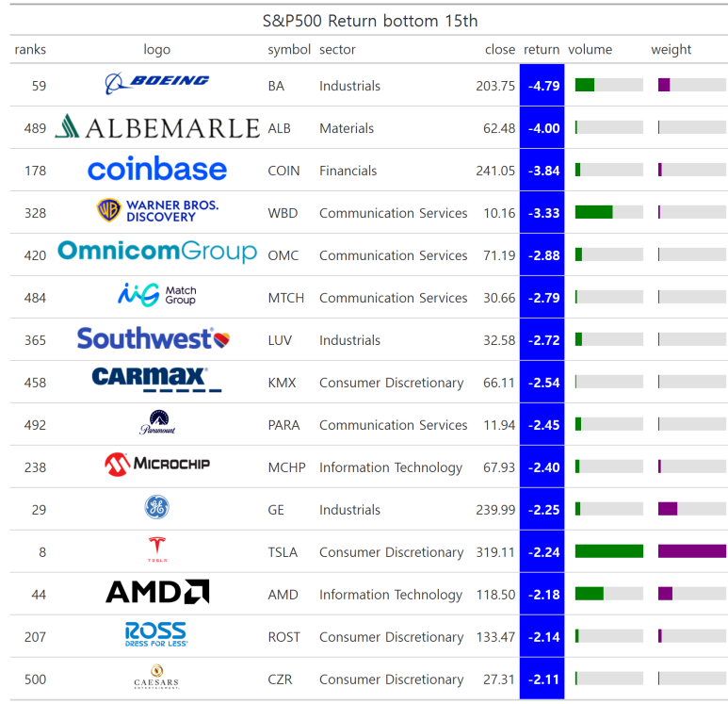Select the KMX symbol cell
The width and height of the screenshot is (728, 704).
282,383
